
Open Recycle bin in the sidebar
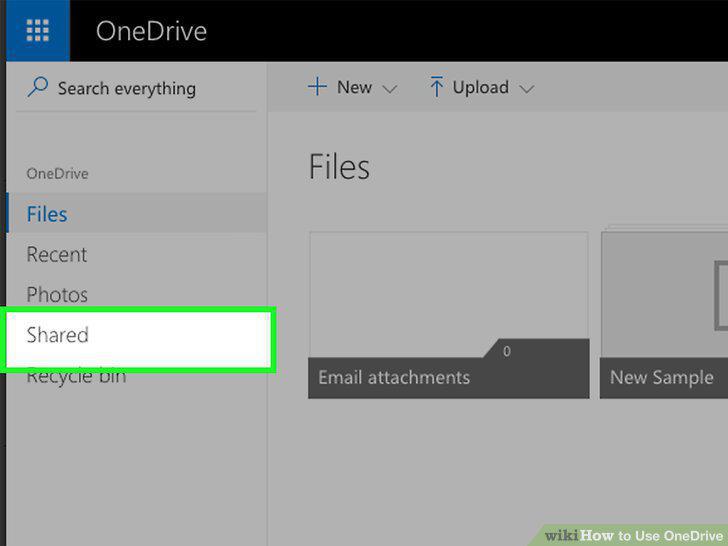(76, 377)
